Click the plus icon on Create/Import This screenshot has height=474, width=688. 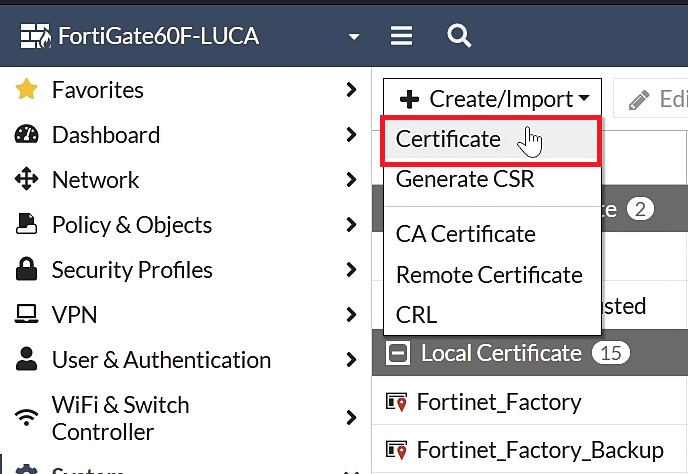click(x=409, y=99)
